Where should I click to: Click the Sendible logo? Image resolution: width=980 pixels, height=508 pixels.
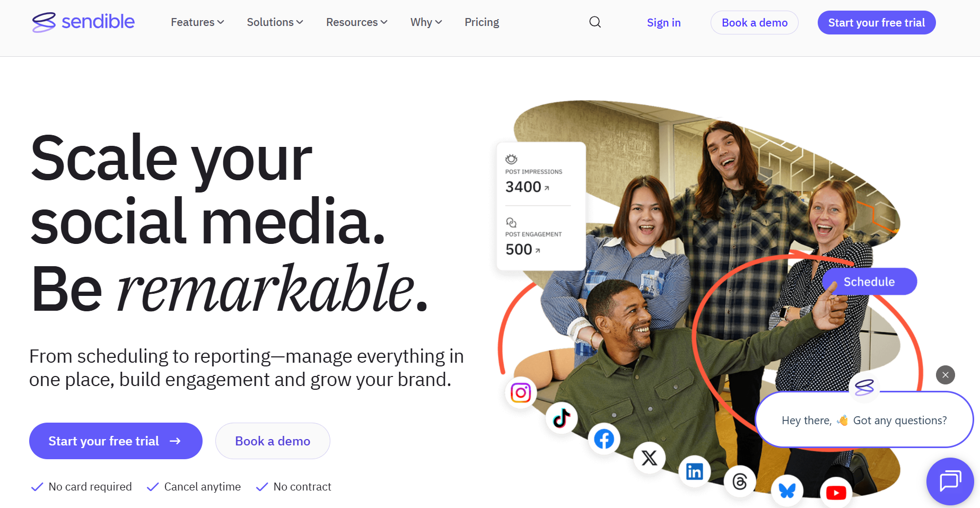point(83,22)
